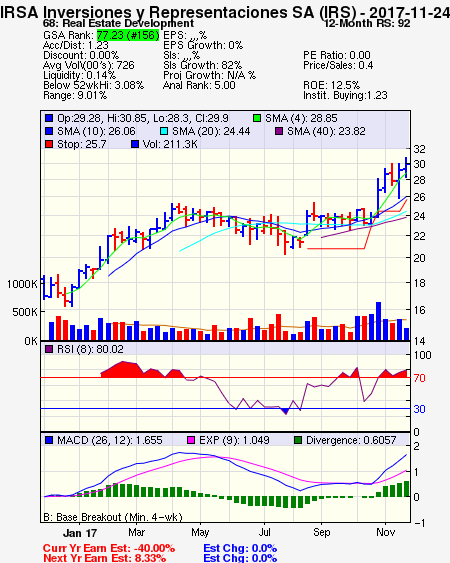Click the 'EXP (9): 1.049' label

(x=234, y=440)
